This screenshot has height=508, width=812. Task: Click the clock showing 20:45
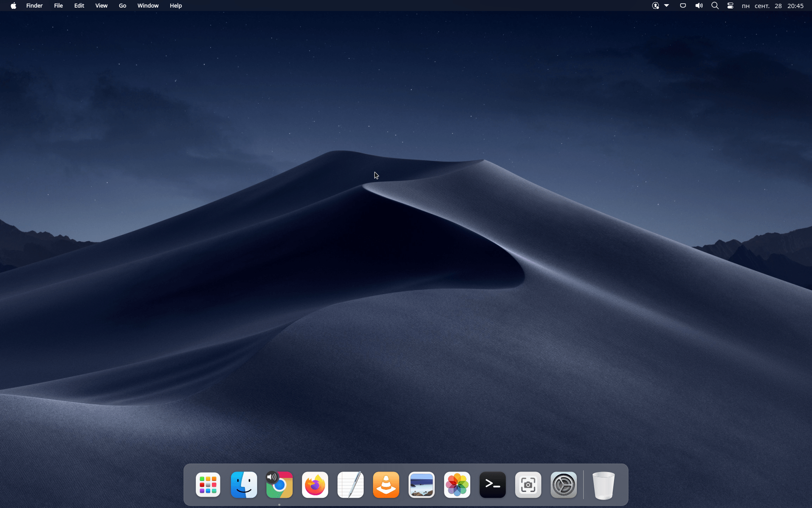[x=795, y=6]
